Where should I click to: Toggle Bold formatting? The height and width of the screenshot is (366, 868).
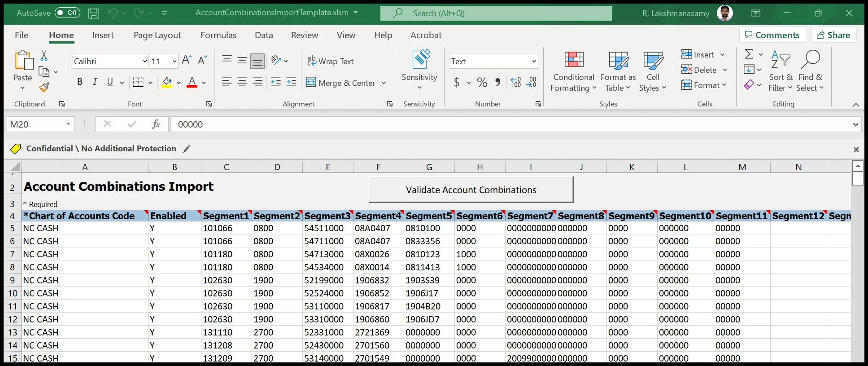click(80, 82)
